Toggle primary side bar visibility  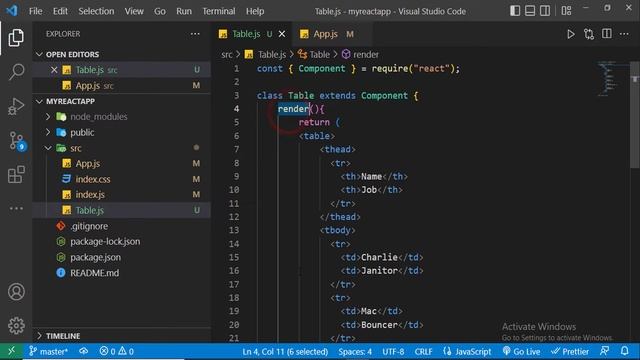pyautogui.click(x=515, y=11)
